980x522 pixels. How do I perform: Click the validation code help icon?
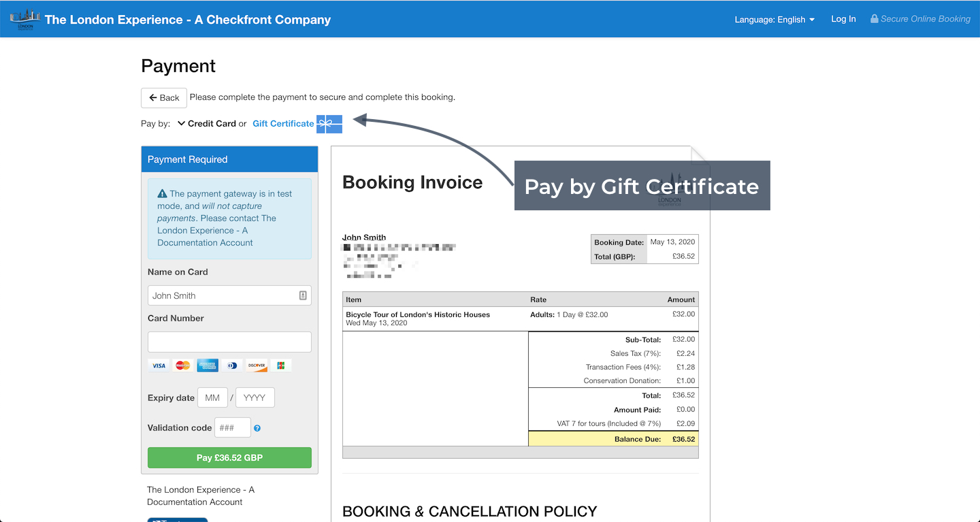tap(257, 428)
